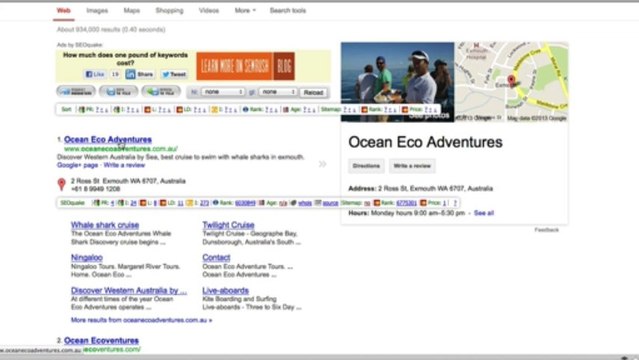Open the Live-aboards sitelink
Image resolution: width=639 pixels, height=360 pixels.
pos(225,291)
